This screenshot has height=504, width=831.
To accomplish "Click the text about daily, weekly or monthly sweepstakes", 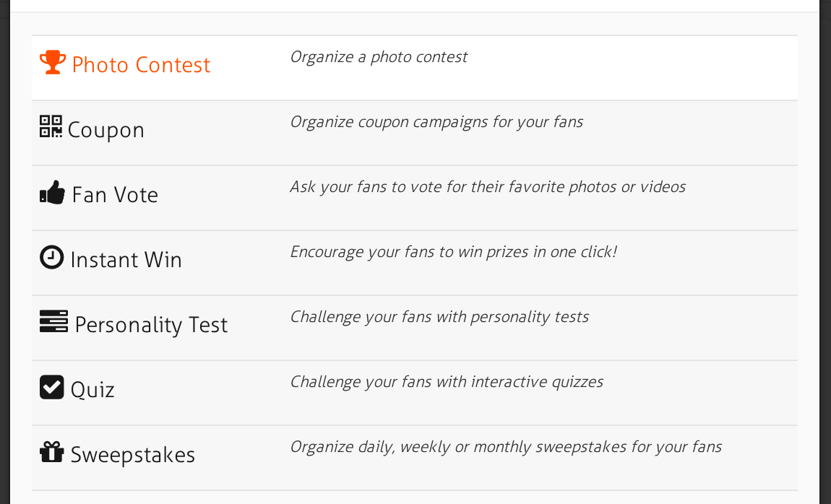I will tap(506, 446).
